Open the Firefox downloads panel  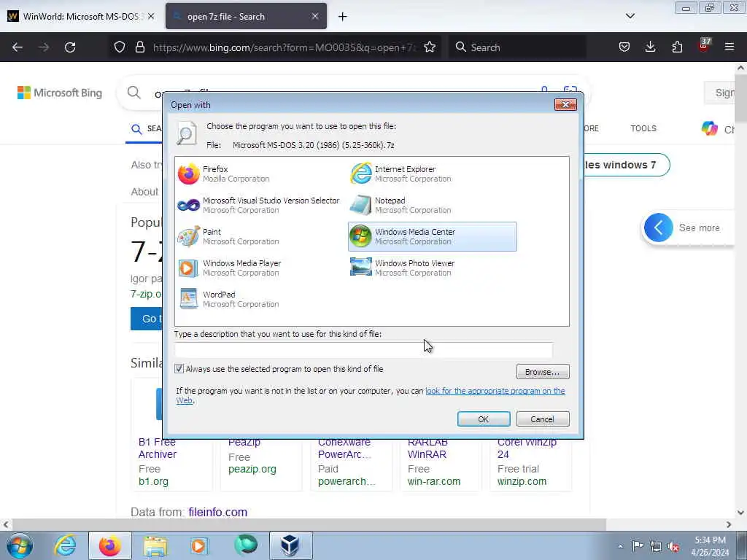click(650, 47)
